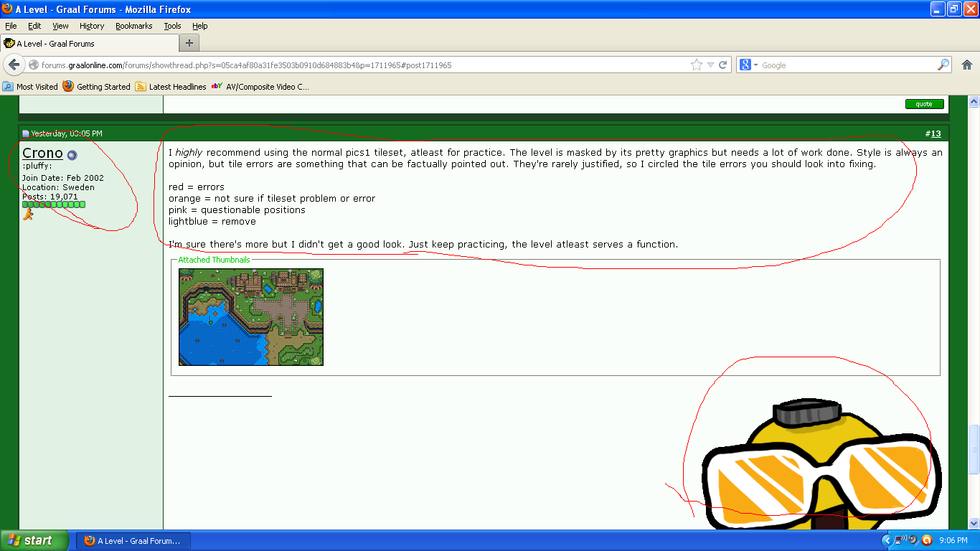
Task: Click the Windows start button
Action: click(x=34, y=540)
